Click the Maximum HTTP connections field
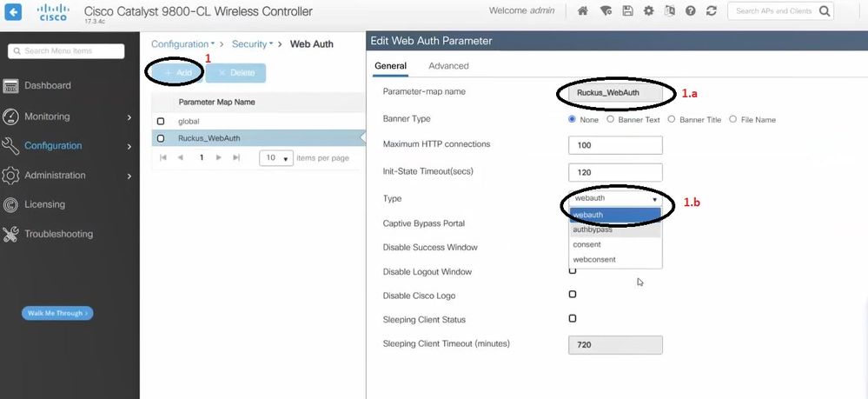The image size is (868, 399). pos(614,144)
